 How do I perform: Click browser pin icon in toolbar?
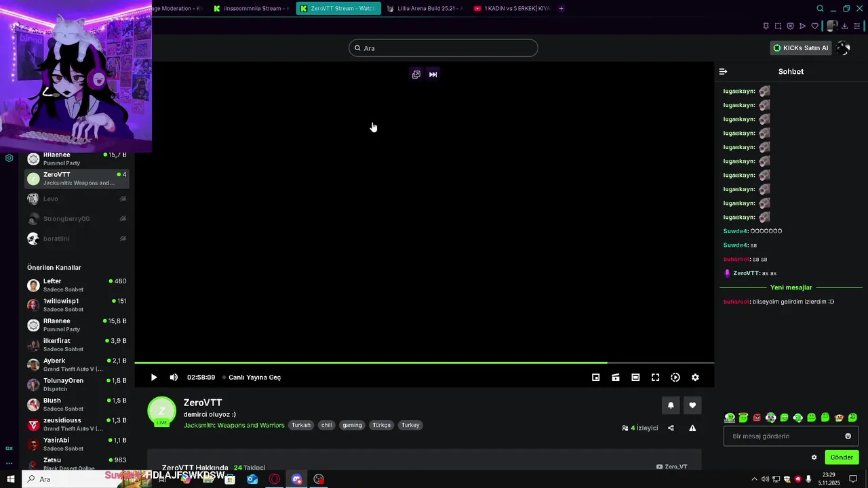766,26
